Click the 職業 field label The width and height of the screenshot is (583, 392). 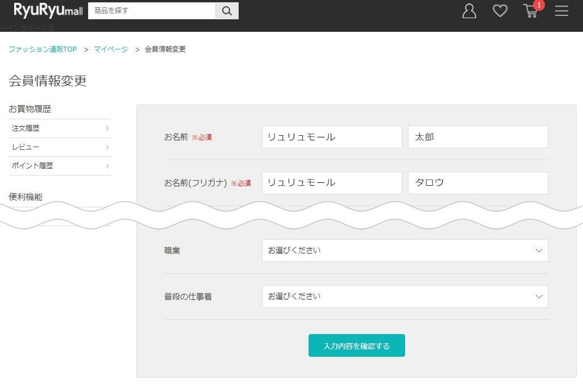[x=172, y=251]
